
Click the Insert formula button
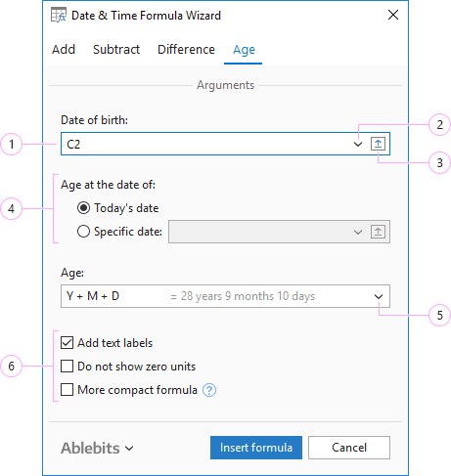click(x=256, y=448)
